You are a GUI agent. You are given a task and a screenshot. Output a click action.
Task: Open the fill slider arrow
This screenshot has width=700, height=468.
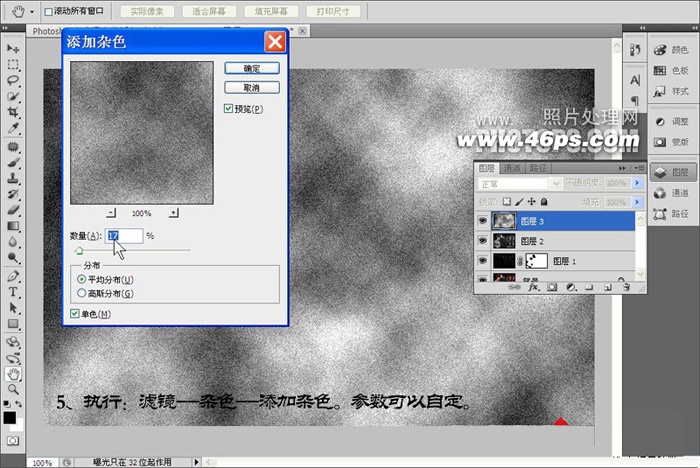point(637,202)
